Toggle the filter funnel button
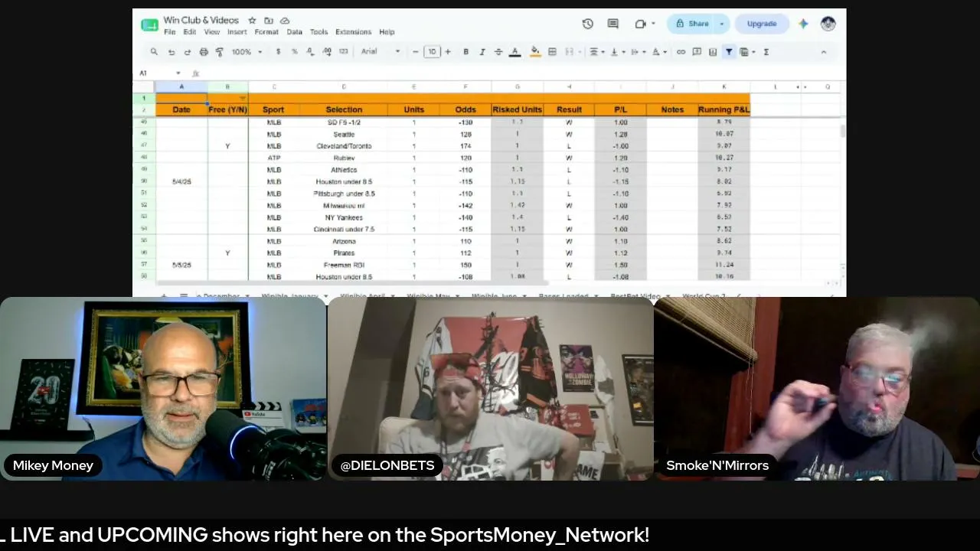Image resolution: width=980 pixels, height=551 pixels. [729, 52]
